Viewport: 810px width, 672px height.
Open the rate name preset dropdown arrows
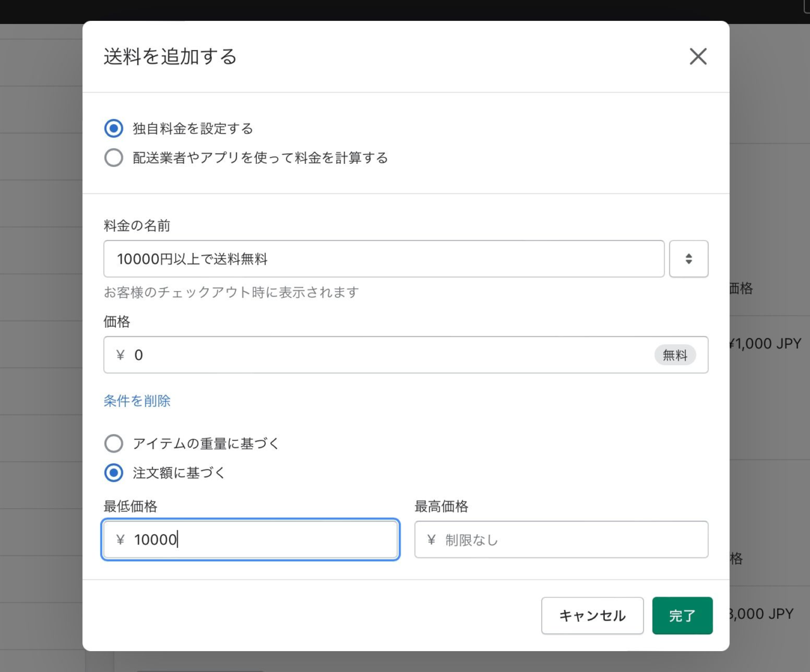[x=688, y=259]
